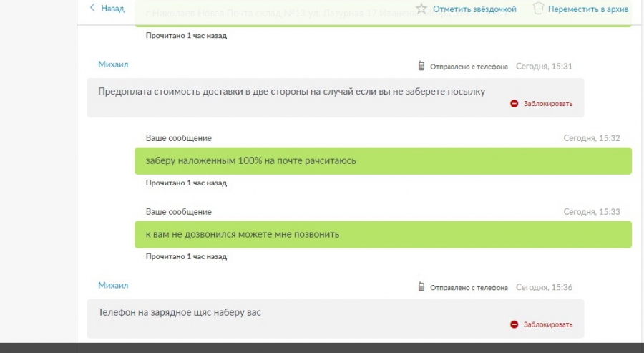Image resolution: width=644 pixels, height=353 pixels.
Task: Click the back chevron arrow icon
Action: tap(92, 8)
